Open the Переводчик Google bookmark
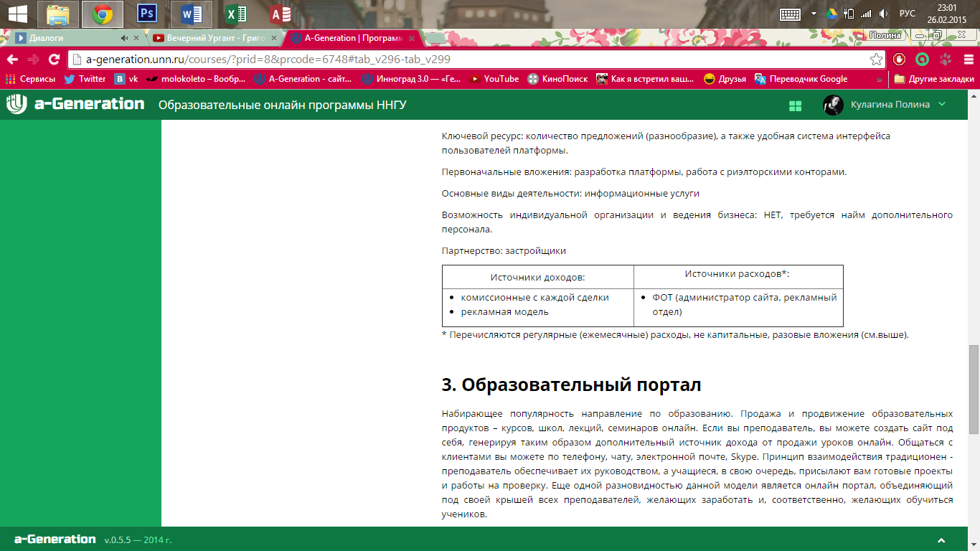 point(801,79)
